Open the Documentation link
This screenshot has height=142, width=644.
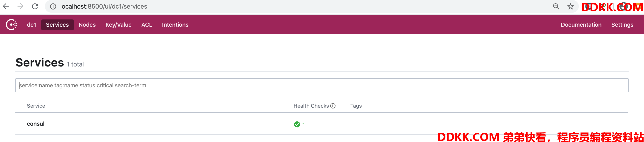(x=581, y=25)
